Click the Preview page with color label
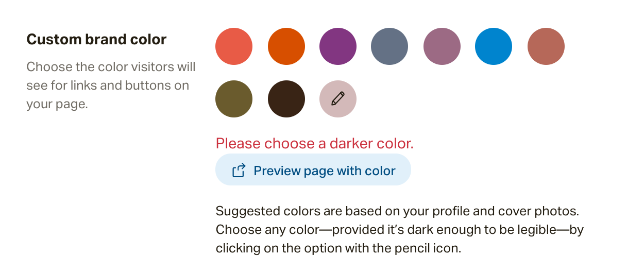Image resolution: width=644 pixels, height=272 pixels. click(325, 171)
